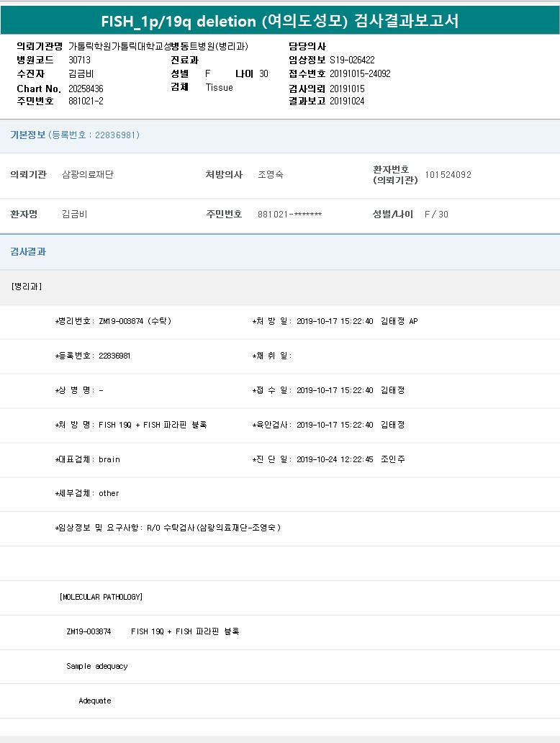The image size is (560, 743).
Task: Click the 결과보고 date 20191024
Action: 347,101
